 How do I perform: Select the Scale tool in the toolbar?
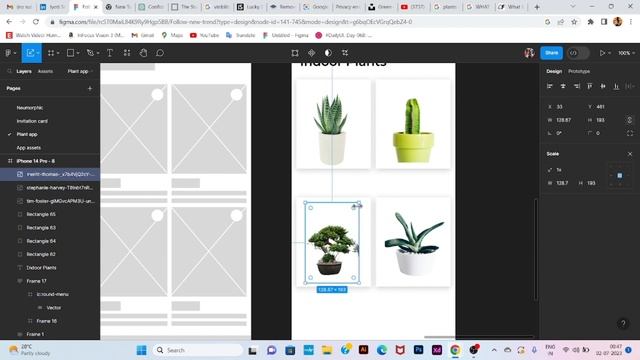click(x=31, y=53)
